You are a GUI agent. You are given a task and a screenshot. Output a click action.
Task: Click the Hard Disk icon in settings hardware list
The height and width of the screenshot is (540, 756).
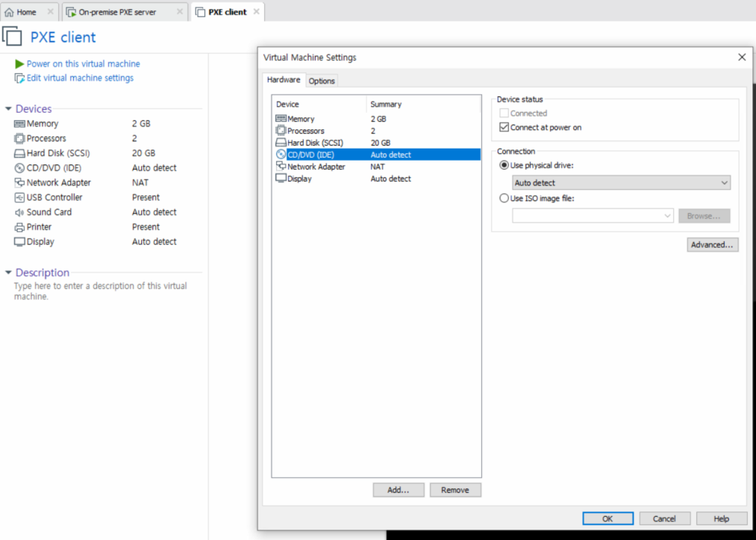tap(281, 143)
